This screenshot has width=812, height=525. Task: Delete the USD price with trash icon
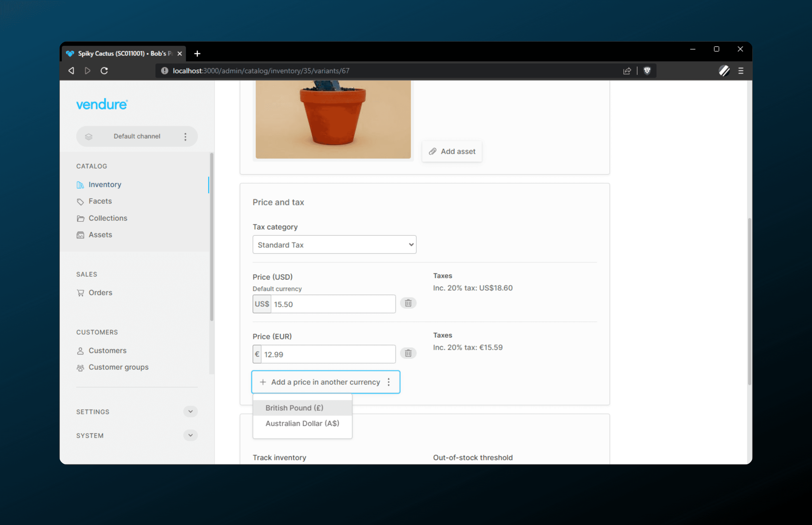pyautogui.click(x=408, y=303)
